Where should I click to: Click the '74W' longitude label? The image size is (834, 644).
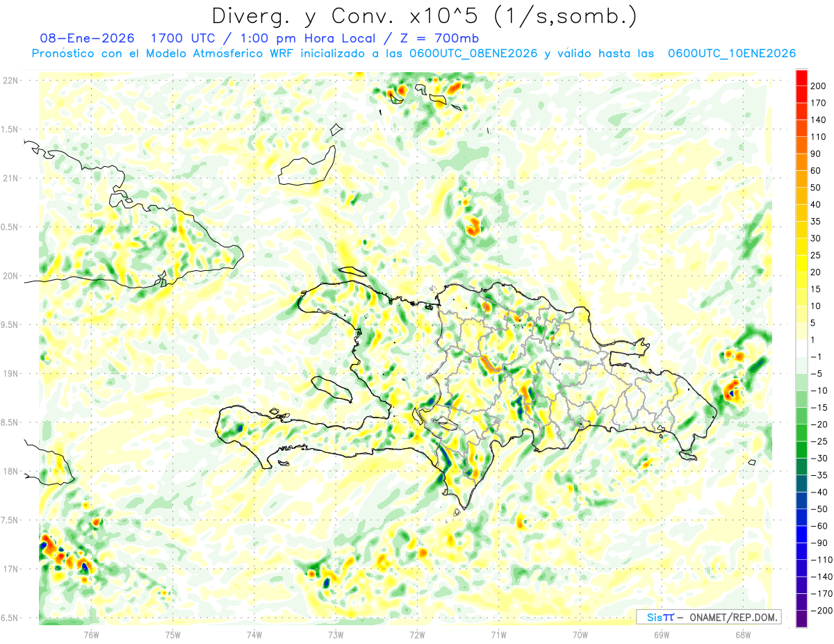point(254,635)
